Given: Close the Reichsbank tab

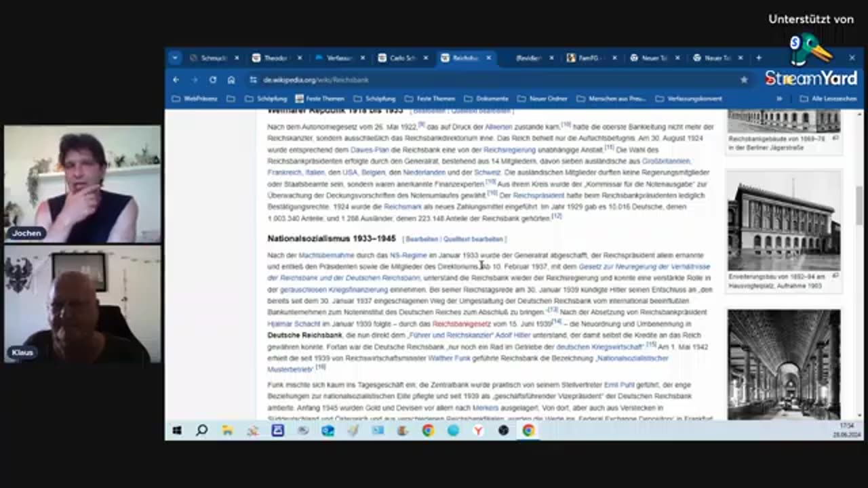Looking at the screenshot, I should point(488,58).
